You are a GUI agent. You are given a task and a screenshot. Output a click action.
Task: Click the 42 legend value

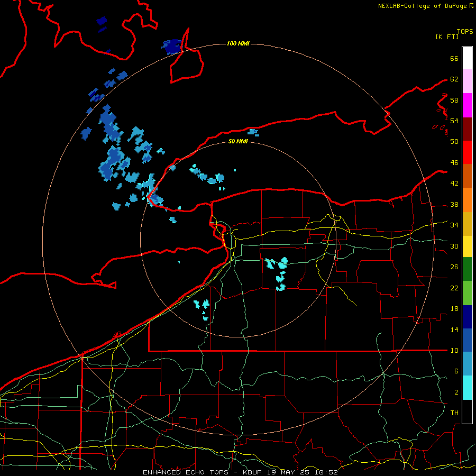tap(454, 184)
